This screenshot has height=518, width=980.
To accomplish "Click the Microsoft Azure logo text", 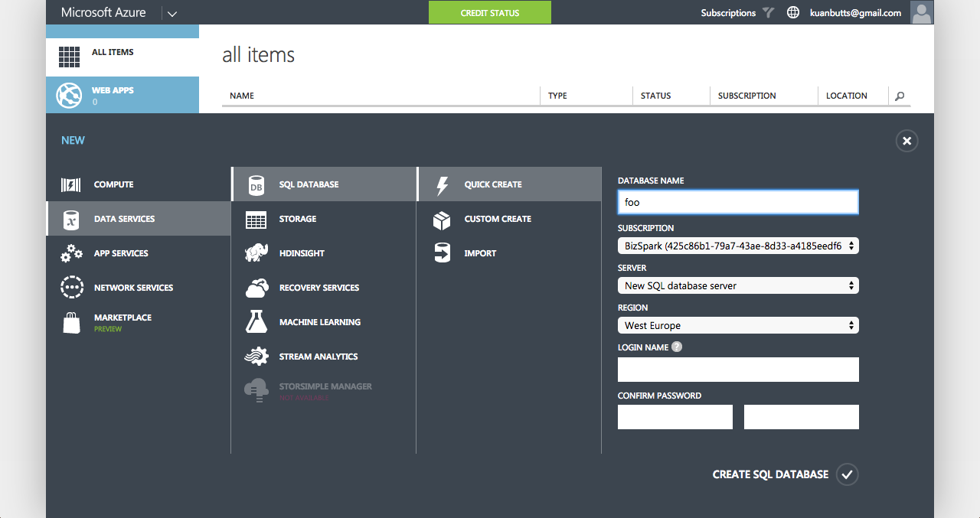I will 103,13.
